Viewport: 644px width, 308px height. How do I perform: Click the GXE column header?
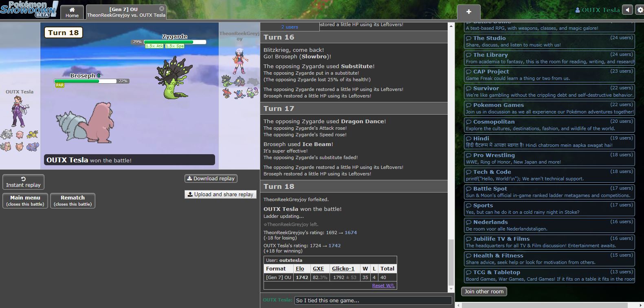click(318, 268)
